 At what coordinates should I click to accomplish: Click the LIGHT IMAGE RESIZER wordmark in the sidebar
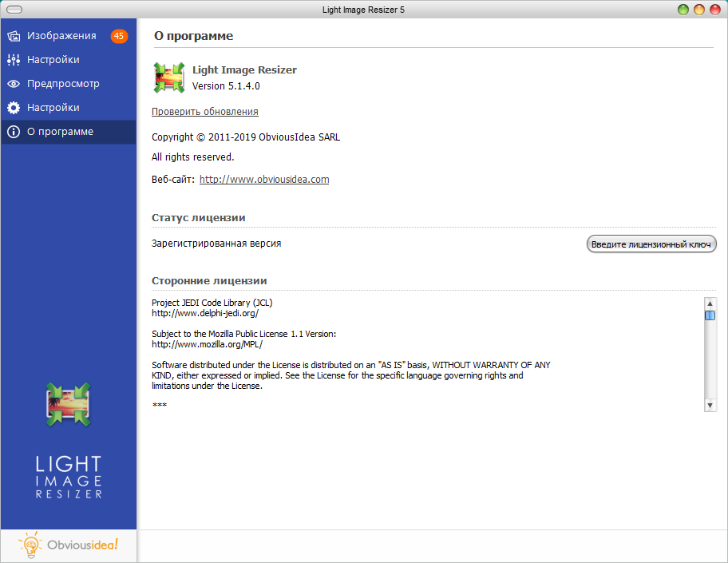(x=69, y=477)
